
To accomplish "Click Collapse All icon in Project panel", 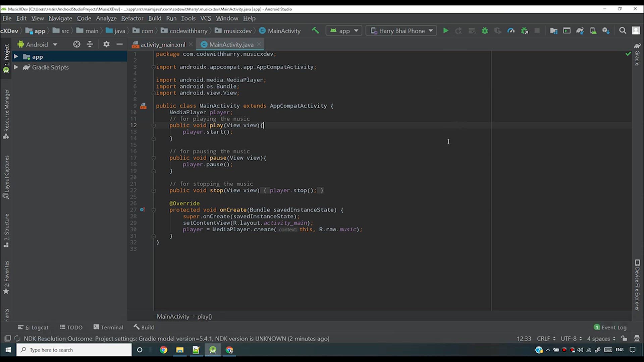I will 90,44.
